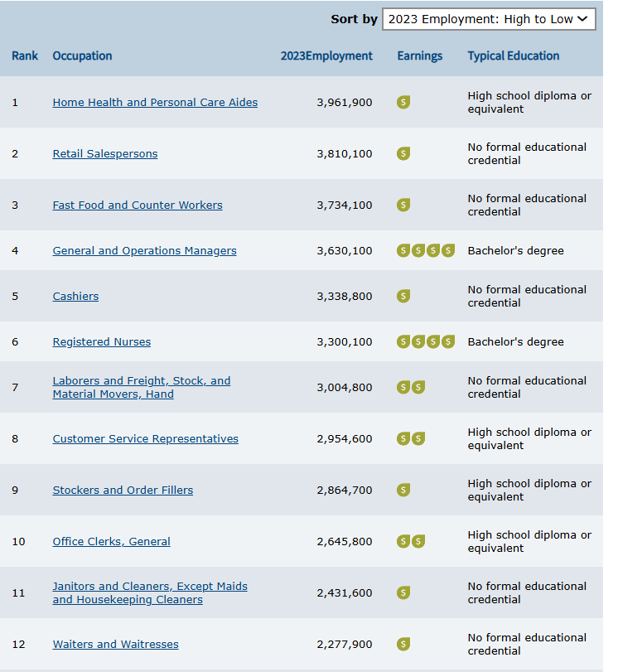Image resolution: width=618 pixels, height=672 pixels.
Task: Open Laborers and Freight, Stock movers link
Action: pos(142,388)
